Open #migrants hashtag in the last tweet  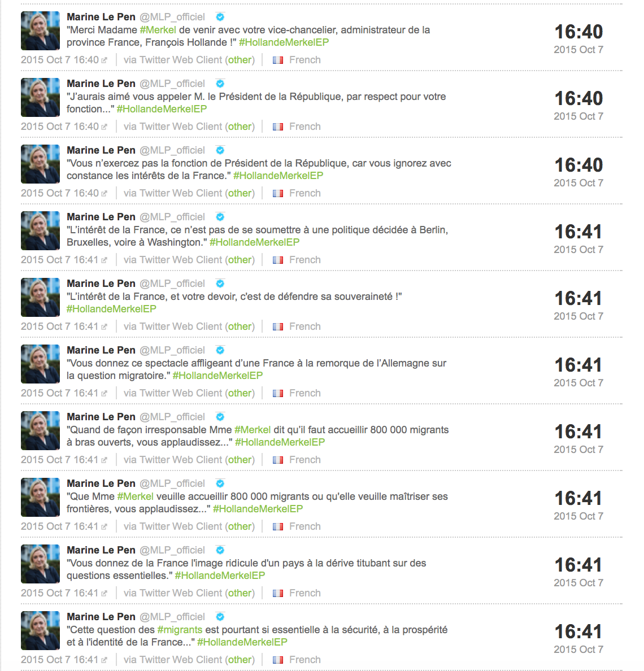[180, 630]
